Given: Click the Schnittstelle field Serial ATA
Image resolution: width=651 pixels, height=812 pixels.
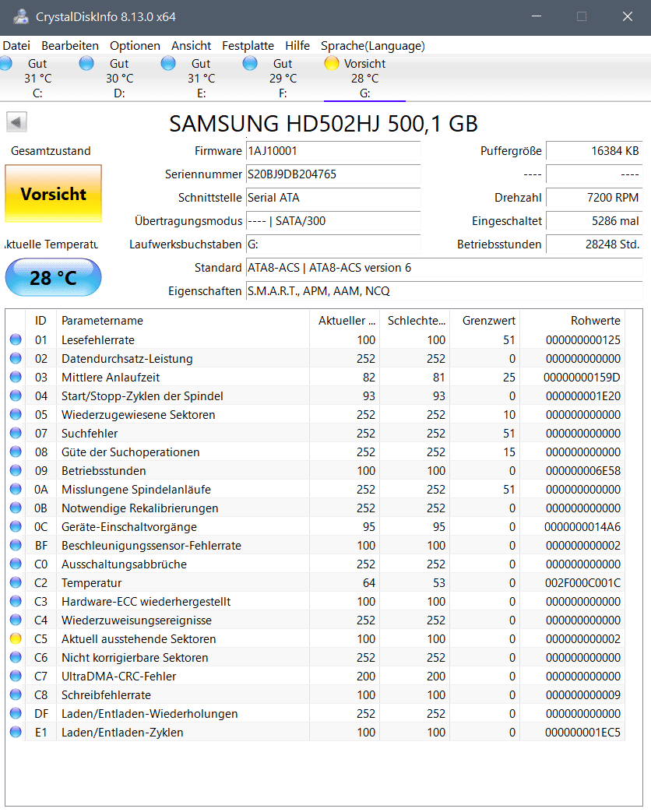Looking at the screenshot, I should click(333, 197).
